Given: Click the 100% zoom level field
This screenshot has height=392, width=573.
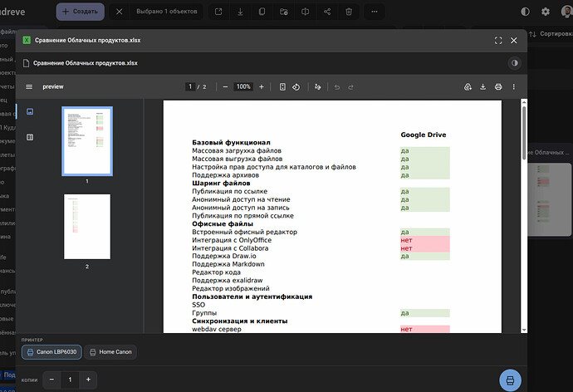Looking at the screenshot, I should pyautogui.click(x=243, y=86).
